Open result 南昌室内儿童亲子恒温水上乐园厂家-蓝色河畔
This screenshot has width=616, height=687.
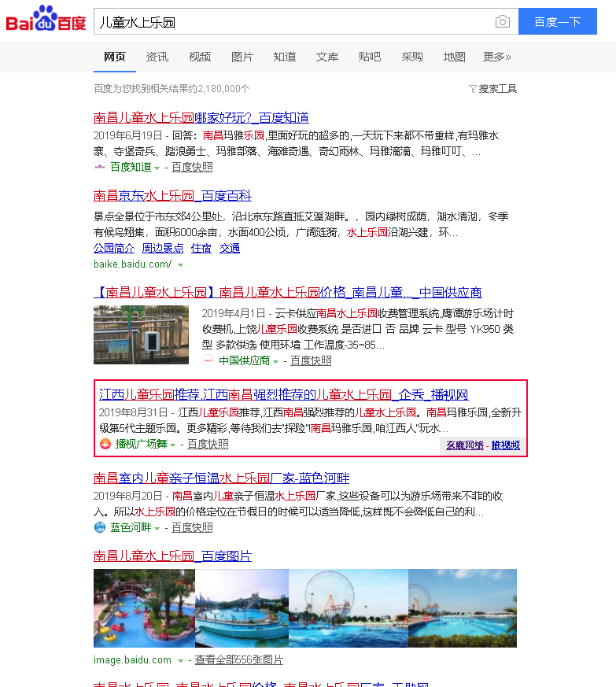pos(221,478)
